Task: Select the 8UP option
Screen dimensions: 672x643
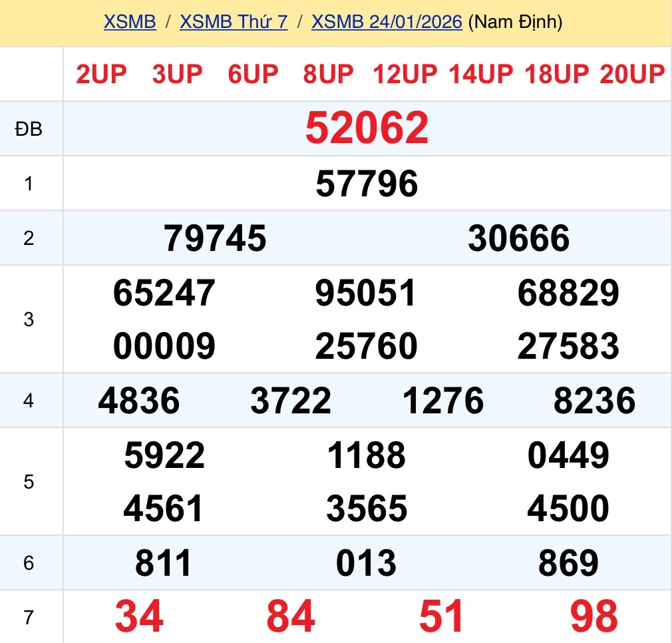Action: pyautogui.click(x=328, y=75)
